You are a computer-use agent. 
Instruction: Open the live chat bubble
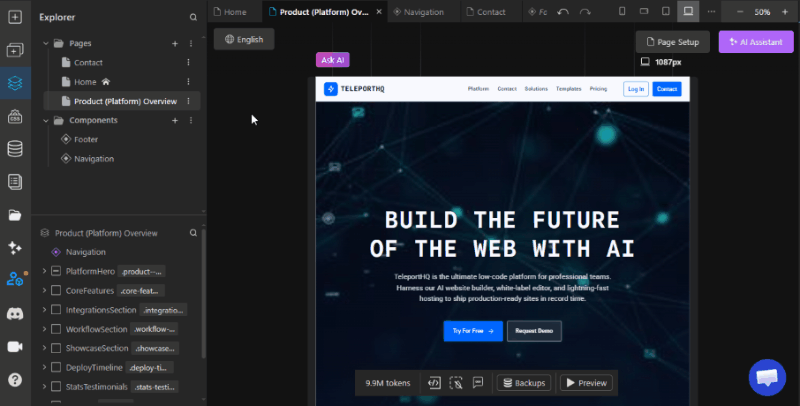point(767,377)
